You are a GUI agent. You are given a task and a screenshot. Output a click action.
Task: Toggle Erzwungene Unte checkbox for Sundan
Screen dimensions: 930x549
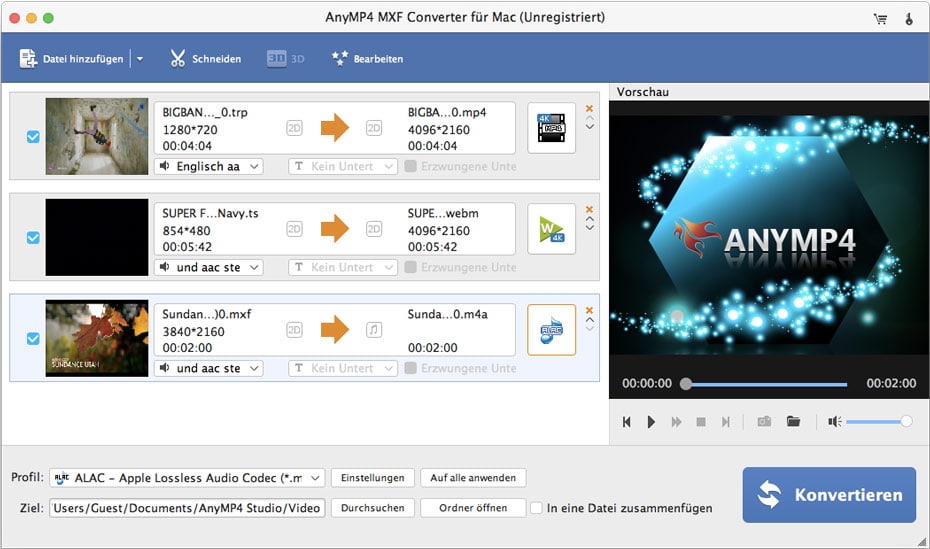[x=410, y=368]
